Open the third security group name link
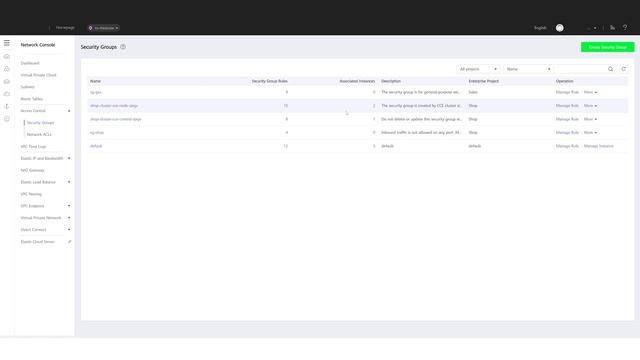 116,119
